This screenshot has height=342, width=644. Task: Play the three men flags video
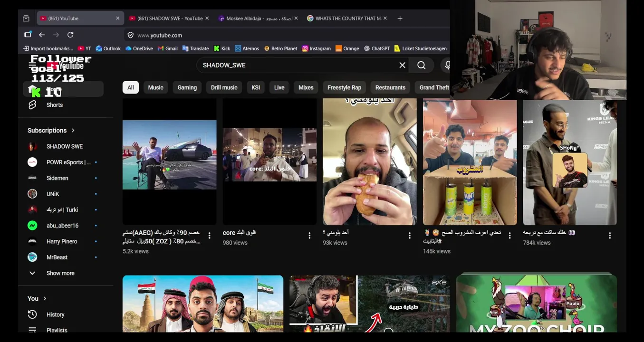[203, 303]
